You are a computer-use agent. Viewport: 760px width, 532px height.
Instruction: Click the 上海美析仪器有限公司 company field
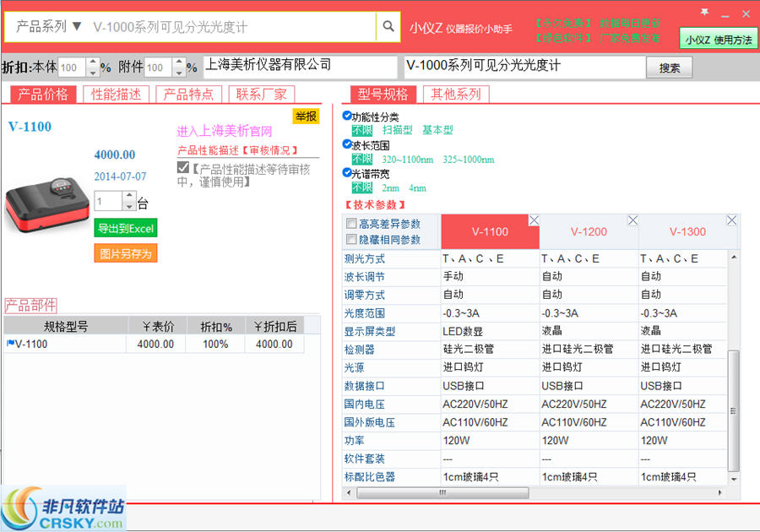coord(301,67)
